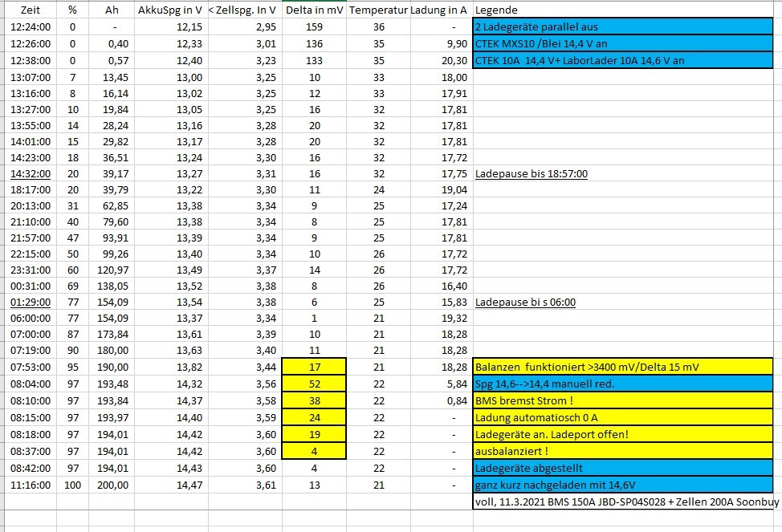Select the Ah value '99,26'
Viewport: 782px width, 532px height.
tap(112, 254)
